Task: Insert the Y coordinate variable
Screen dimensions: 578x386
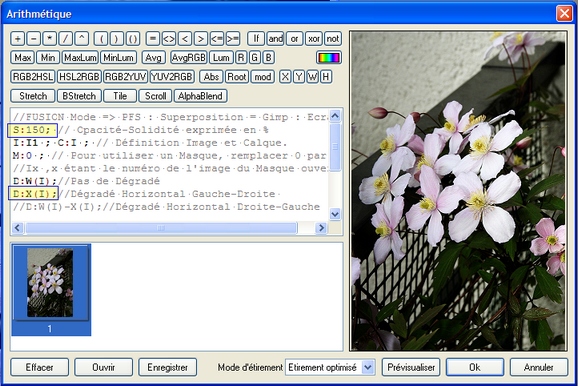Action: (x=299, y=77)
